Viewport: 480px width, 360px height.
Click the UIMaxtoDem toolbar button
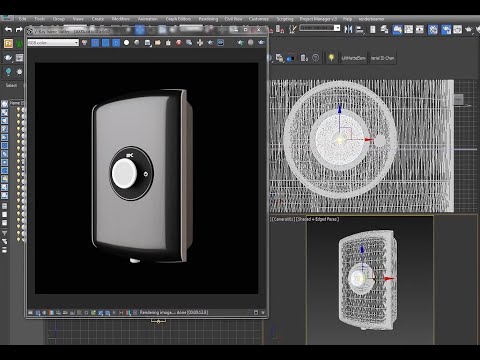[x=353, y=58]
